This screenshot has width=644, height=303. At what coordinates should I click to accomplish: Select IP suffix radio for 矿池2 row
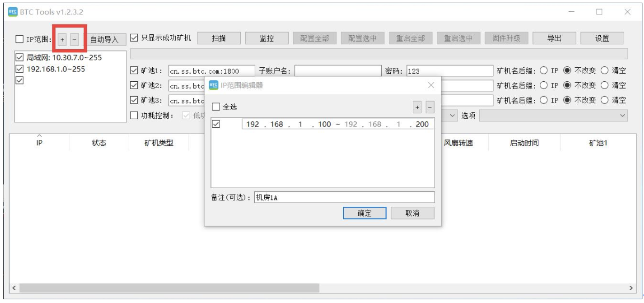[x=544, y=85]
